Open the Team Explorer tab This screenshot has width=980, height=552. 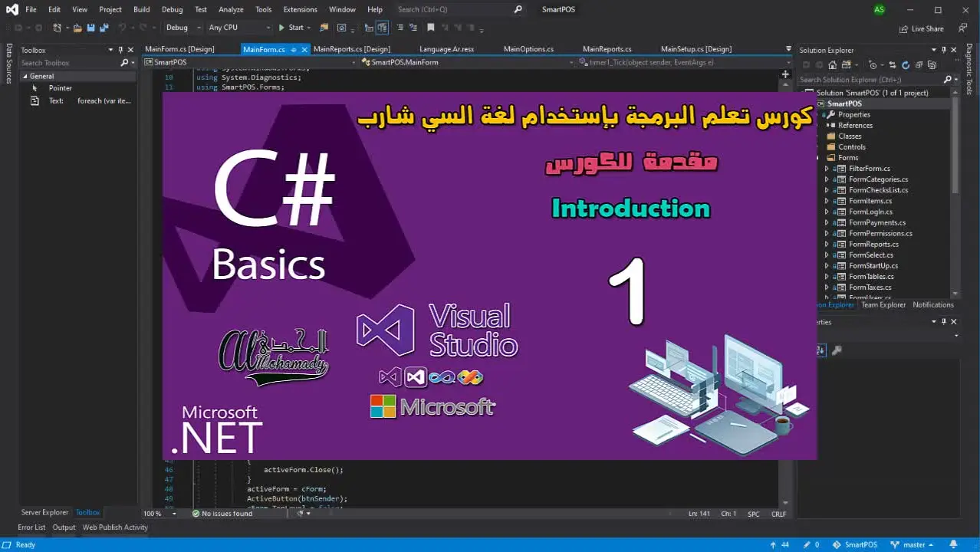pos(883,304)
